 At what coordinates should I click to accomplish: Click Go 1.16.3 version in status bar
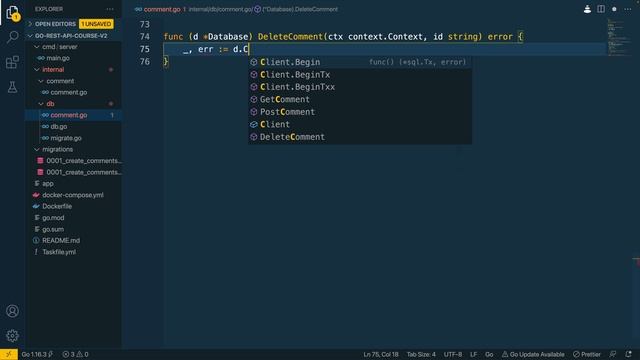click(37, 354)
